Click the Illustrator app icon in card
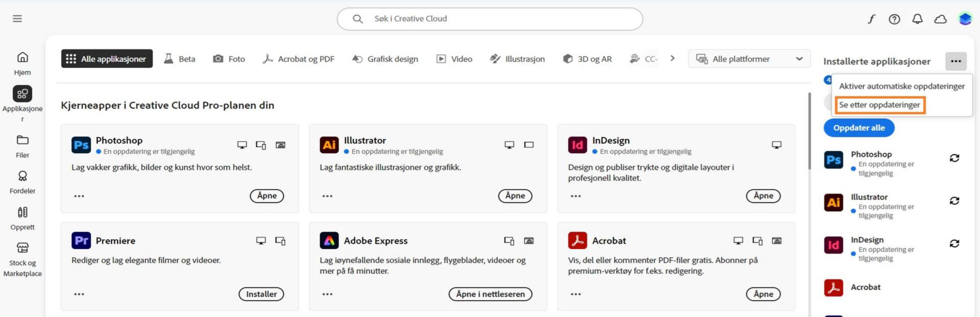The image size is (980, 317). [x=329, y=145]
